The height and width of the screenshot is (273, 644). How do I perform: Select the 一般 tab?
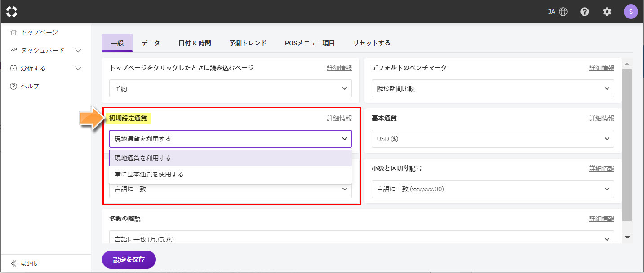pos(117,43)
